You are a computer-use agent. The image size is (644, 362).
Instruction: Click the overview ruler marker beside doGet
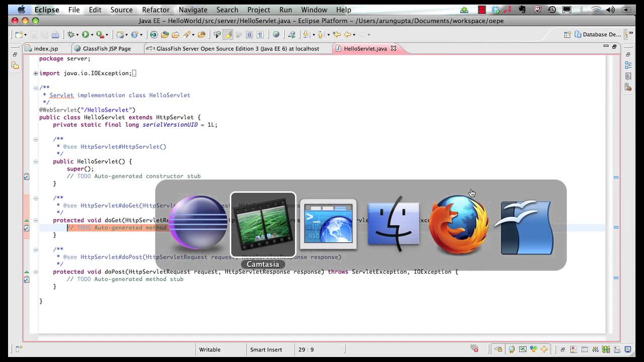(x=616, y=228)
